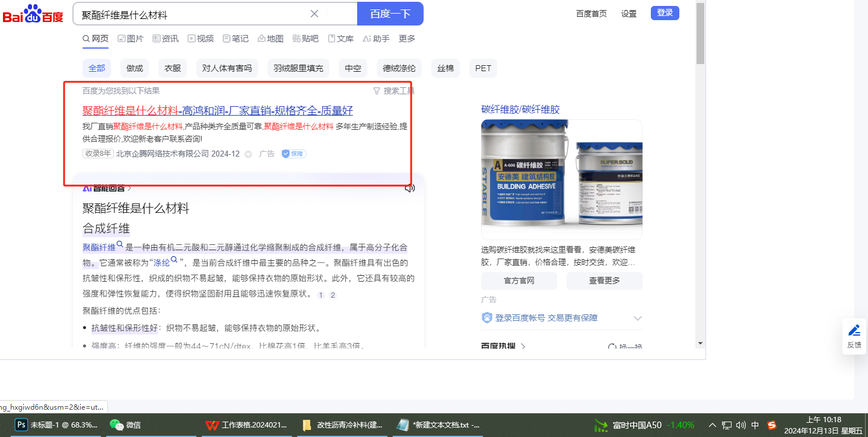868x437 pixels.
Task: Click the 广告 label under the ad result
Action: pos(267,154)
